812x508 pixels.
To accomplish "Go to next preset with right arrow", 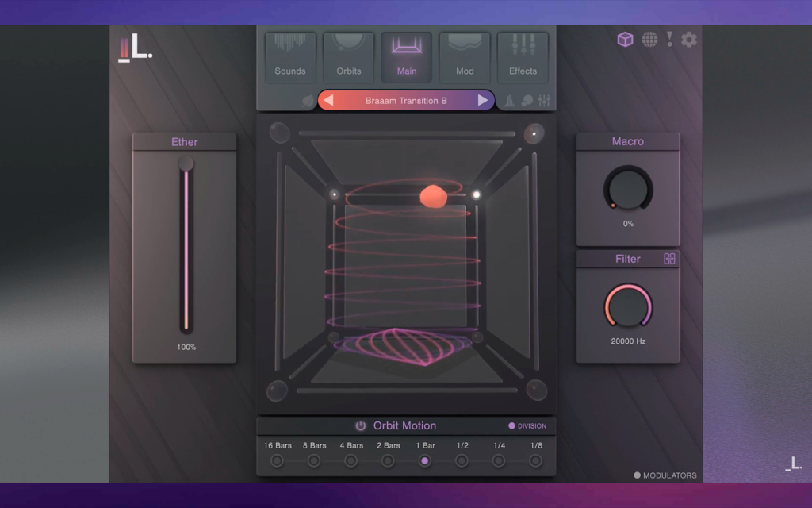I will [483, 100].
